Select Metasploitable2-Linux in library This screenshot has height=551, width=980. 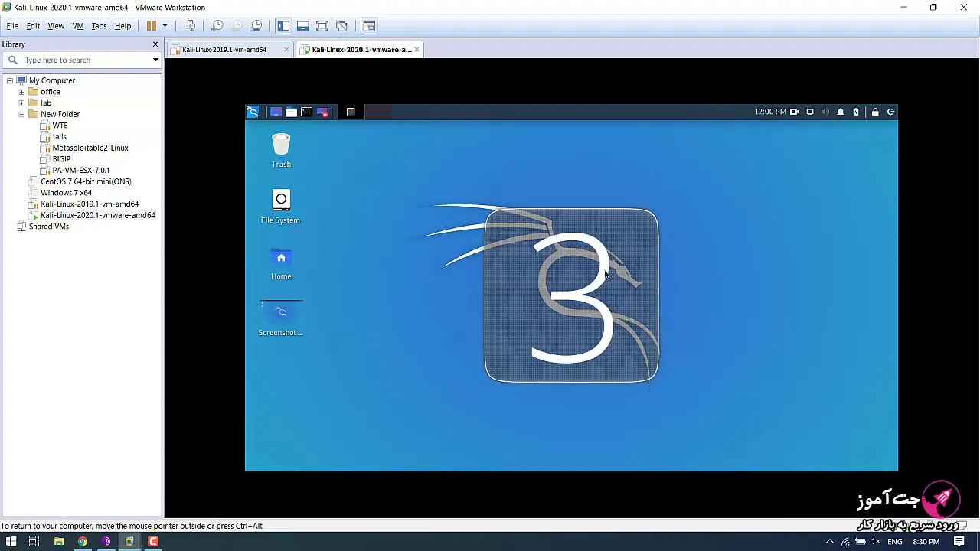[x=90, y=148]
